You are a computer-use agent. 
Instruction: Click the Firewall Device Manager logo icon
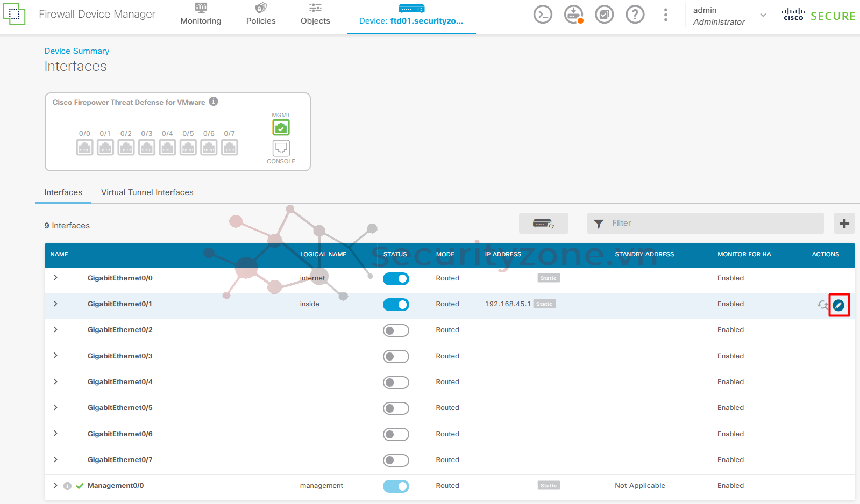pyautogui.click(x=14, y=14)
